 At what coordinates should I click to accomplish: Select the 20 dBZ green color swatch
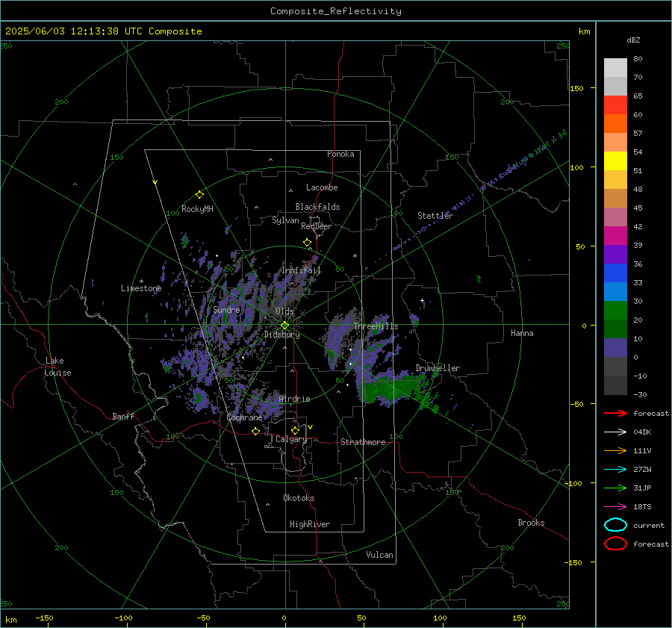pyautogui.click(x=615, y=311)
